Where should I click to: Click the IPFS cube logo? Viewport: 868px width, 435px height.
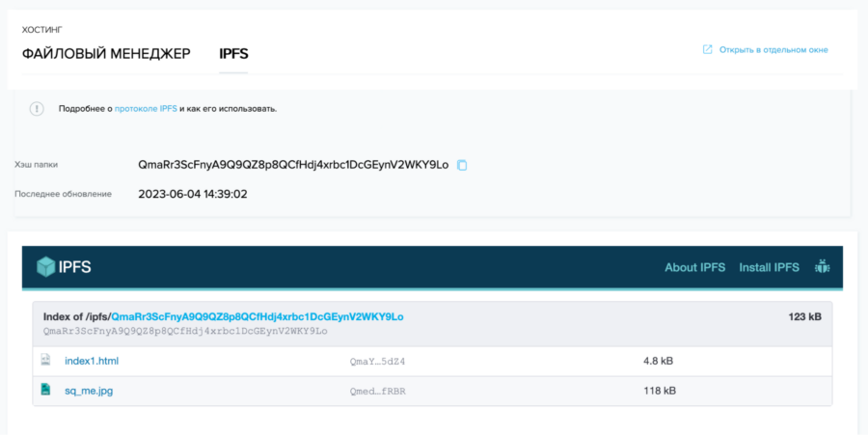point(45,267)
